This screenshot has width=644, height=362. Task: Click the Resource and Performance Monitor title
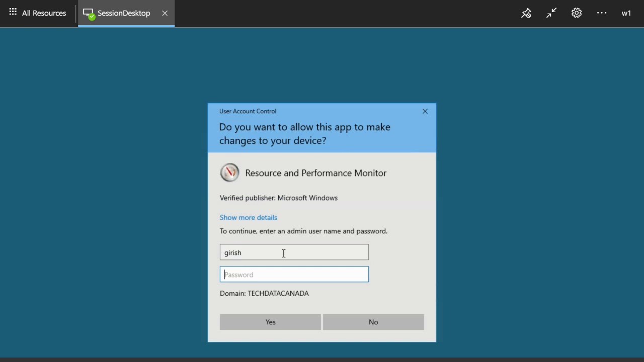pos(316,173)
